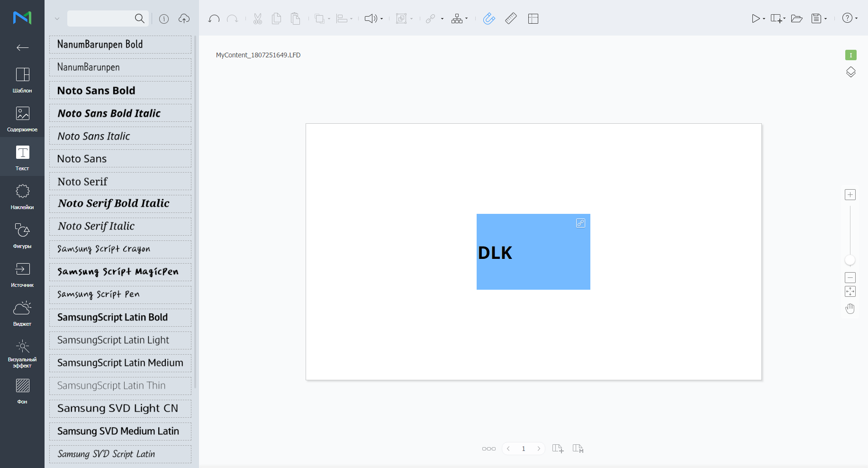Apply the Samsung Script Crayon font
868x468 pixels.
(x=120, y=249)
